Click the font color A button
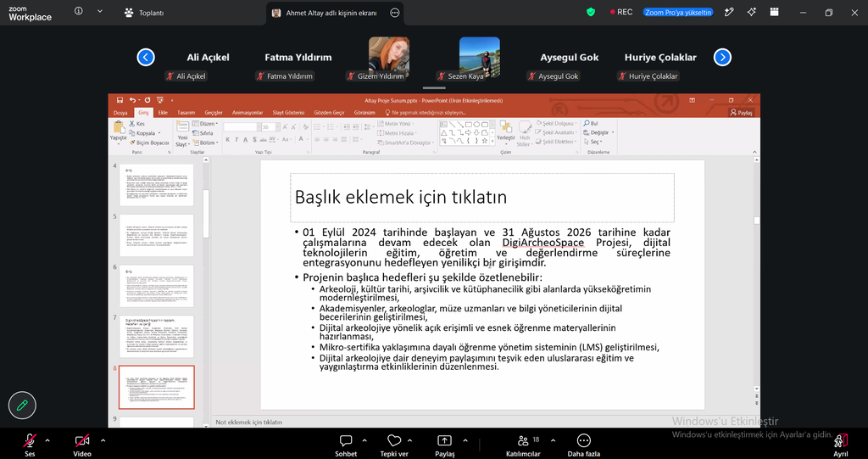 click(302, 140)
